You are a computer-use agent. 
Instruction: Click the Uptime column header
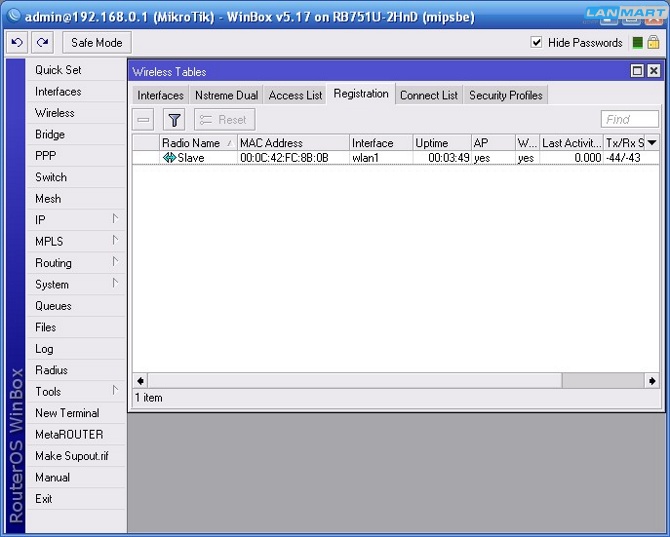point(442,143)
